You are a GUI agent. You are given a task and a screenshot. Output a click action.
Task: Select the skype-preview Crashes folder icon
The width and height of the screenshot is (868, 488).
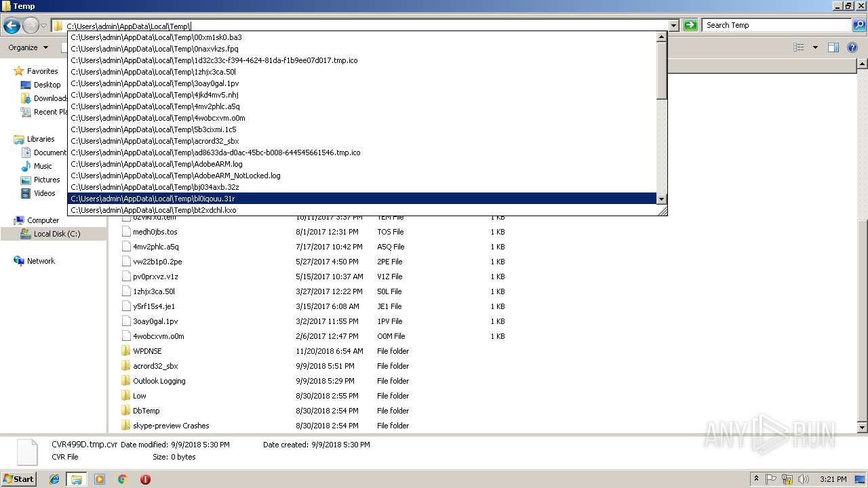pos(125,426)
